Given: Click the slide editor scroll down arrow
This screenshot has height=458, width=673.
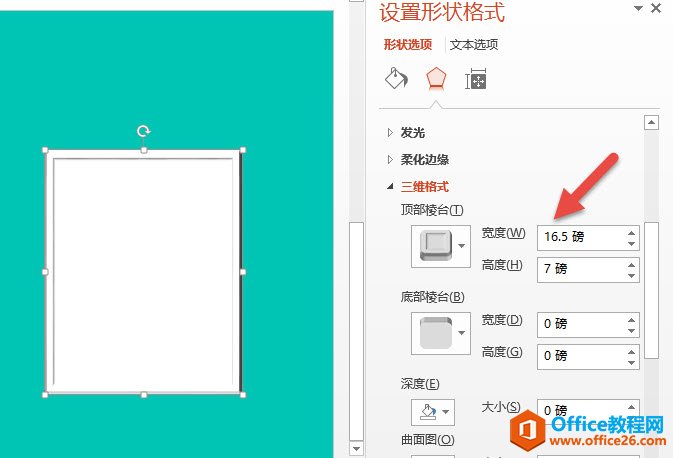Looking at the screenshot, I should pyautogui.click(x=356, y=449).
